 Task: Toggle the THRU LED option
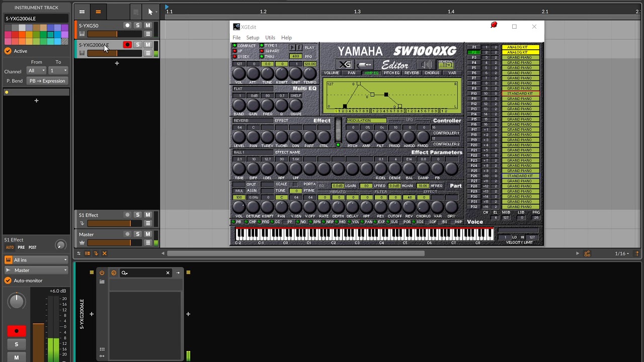pyautogui.click(x=262, y=57)
